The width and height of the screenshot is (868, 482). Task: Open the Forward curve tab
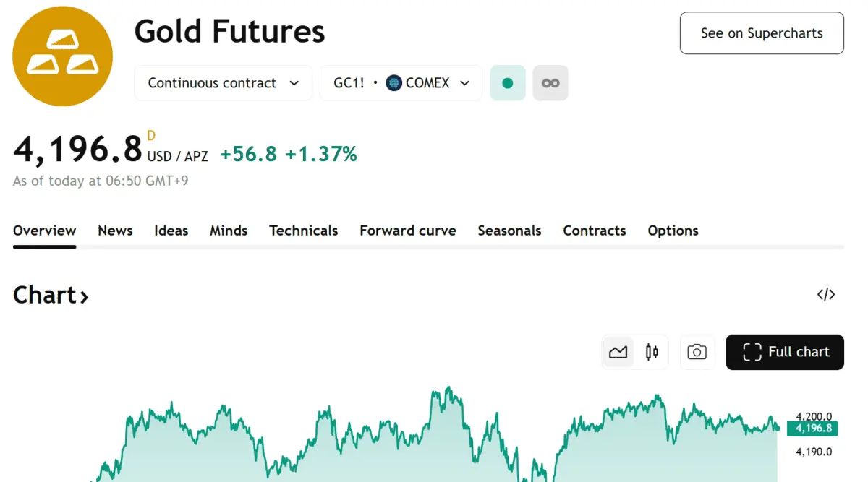coord(408,231)
